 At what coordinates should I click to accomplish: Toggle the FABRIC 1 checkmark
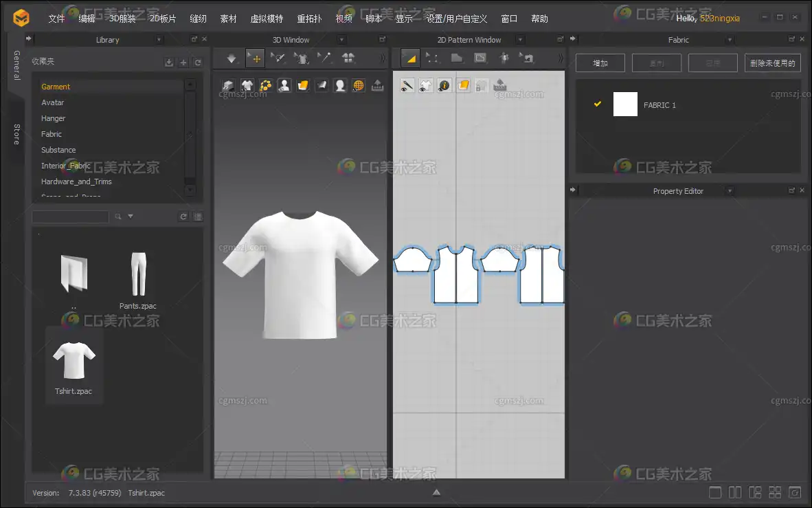tap(598, 104)
